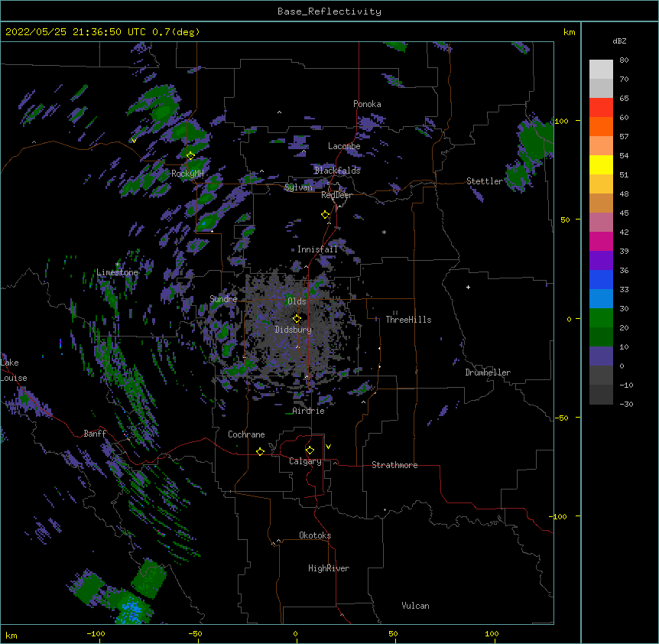Select the slate-purple 0-10 dBZ swatch
The height and width of the screenshot is (644, 659).
coord(601,356)
